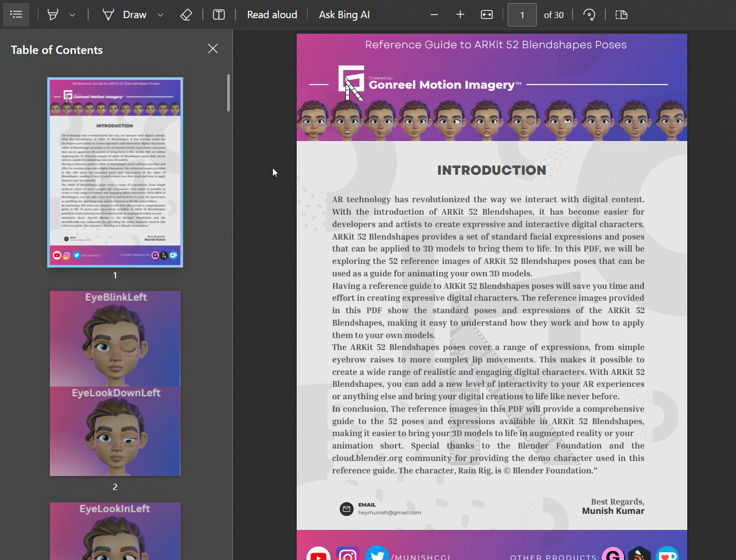Viewport: 736px width, 560px height.
Task: Start Read aloud
Action: pos(272,15)
